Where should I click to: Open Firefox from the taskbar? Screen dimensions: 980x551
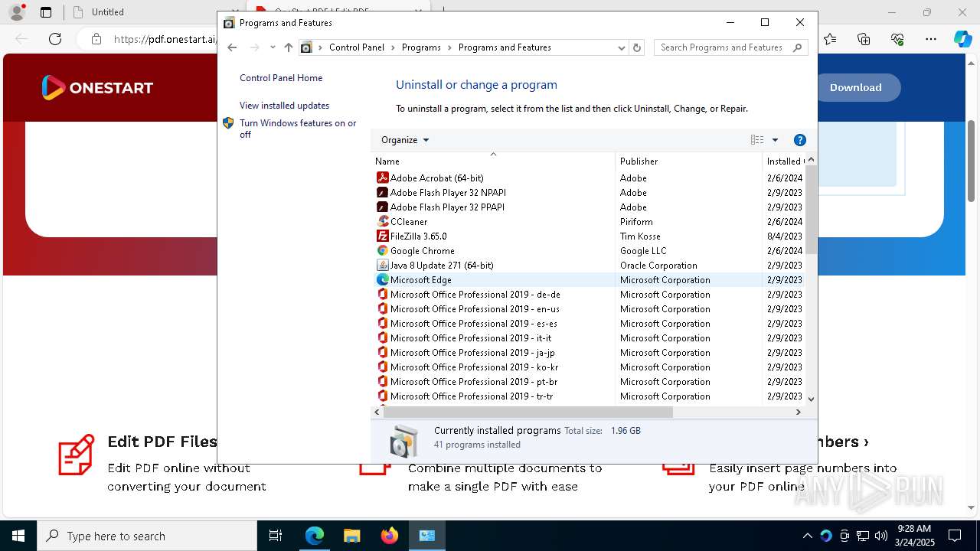click(x=390, y=536)
